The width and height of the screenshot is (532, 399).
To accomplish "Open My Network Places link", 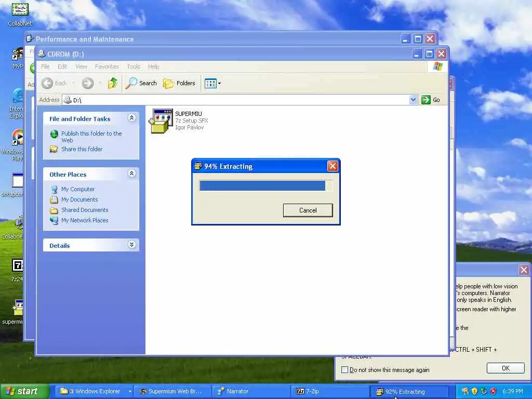I will click(x=85, y=220).
